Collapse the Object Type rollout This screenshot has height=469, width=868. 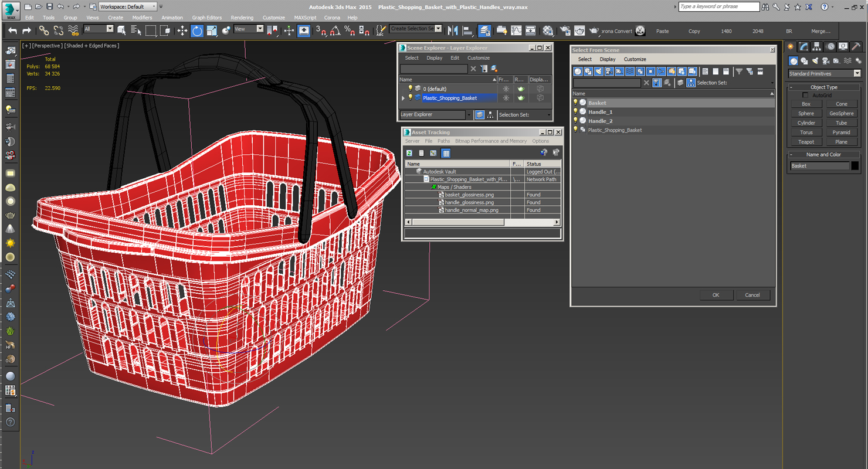(x=824, y=87)
